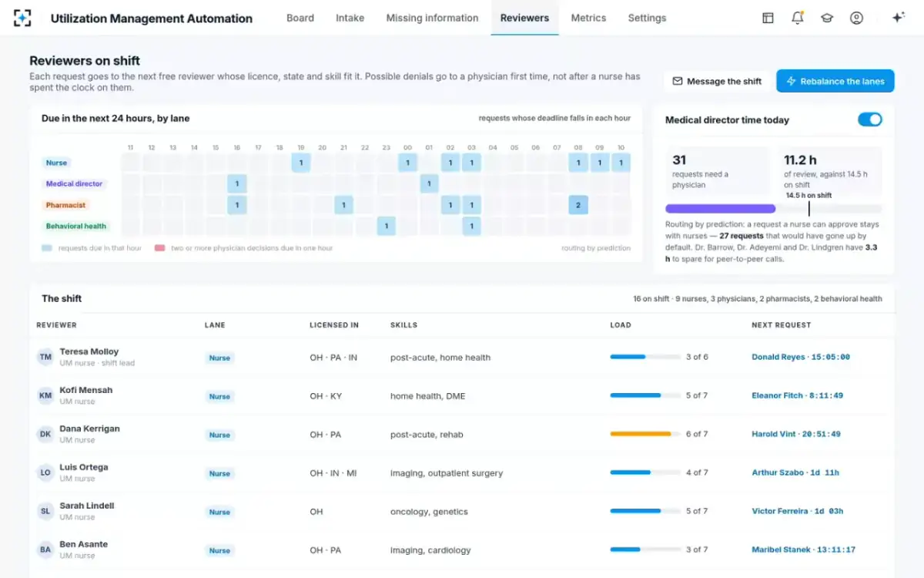Click the Behavioral health cell at hour 23
Screen dimensions: 924x578
coord(387,226)
